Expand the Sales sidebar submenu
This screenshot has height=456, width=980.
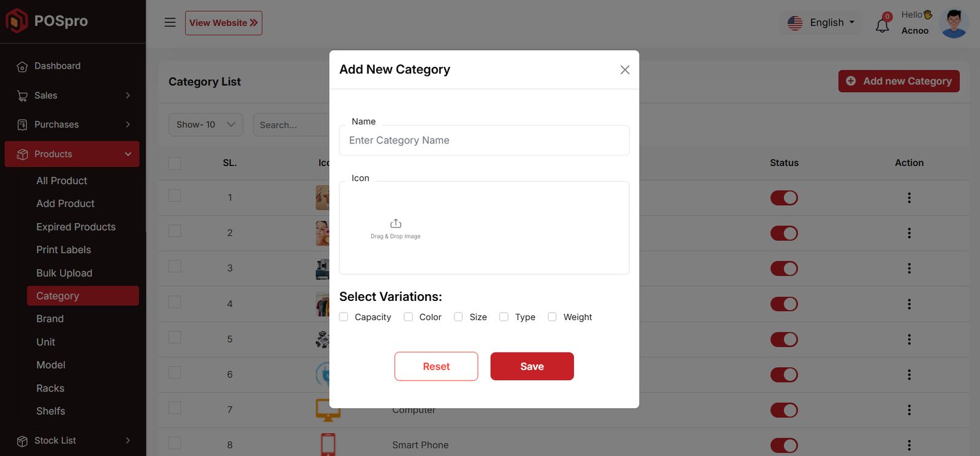point(72,96)
